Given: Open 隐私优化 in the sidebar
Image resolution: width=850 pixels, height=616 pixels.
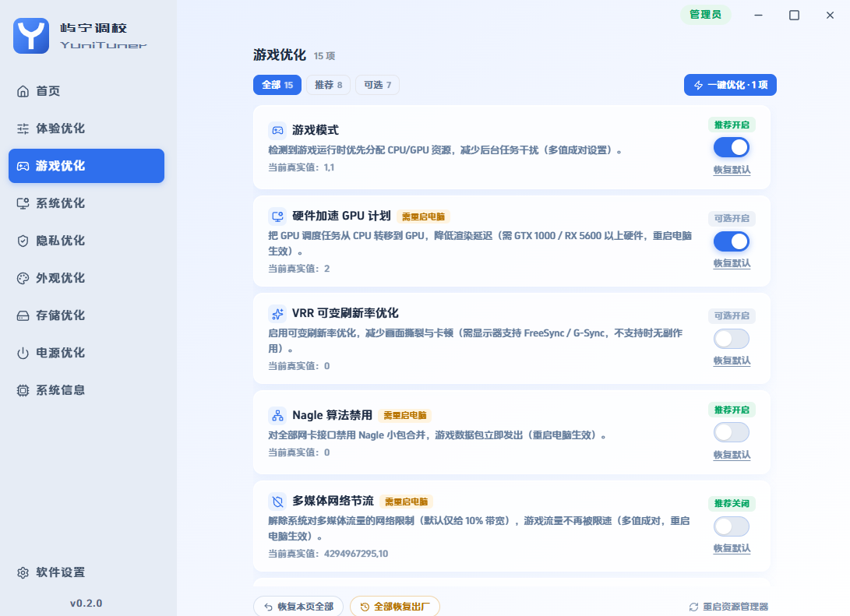Looking at the screenshot, I should [x=86, y=241].
